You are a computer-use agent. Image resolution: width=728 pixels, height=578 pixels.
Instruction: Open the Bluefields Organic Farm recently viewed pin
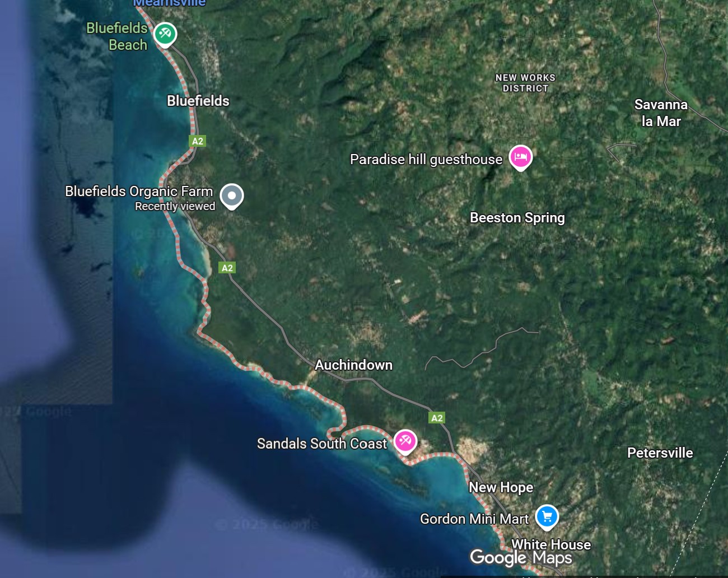(x=231, y=196)
